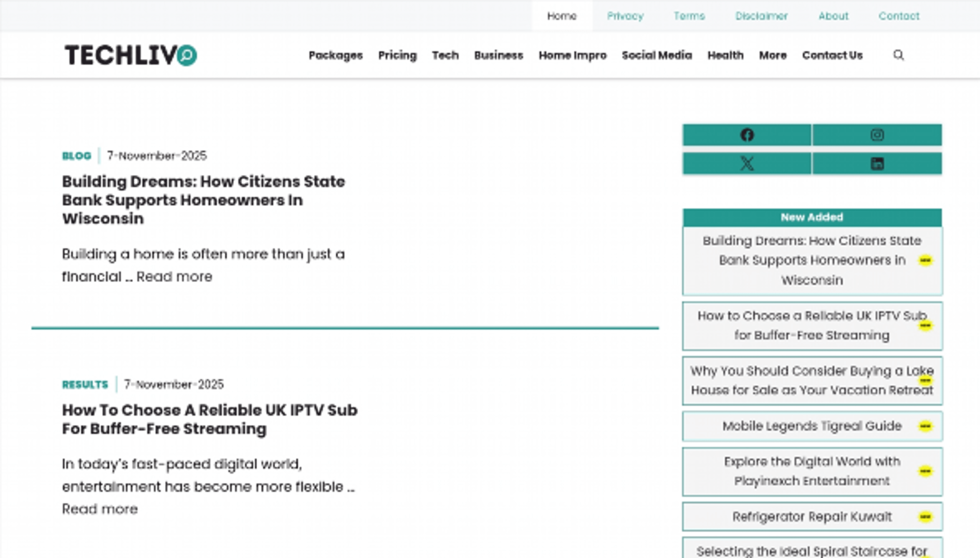The height and width of the screenshot is (558, 980).
Task: Open the Disclaimer link in top bar
Action: [x=761, y=16]
